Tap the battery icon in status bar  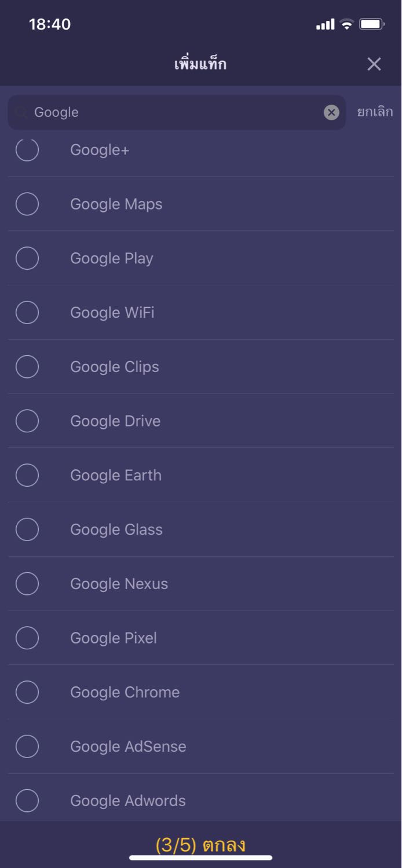[371, 24]
